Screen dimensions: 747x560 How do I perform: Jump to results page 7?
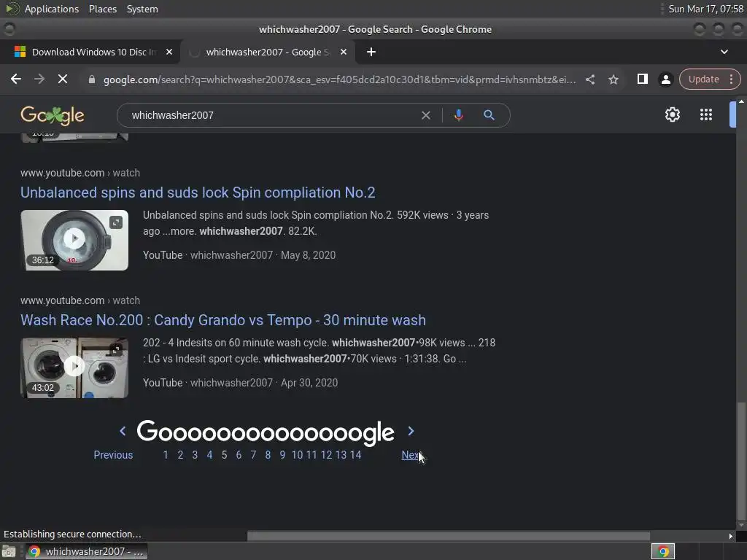253,455
